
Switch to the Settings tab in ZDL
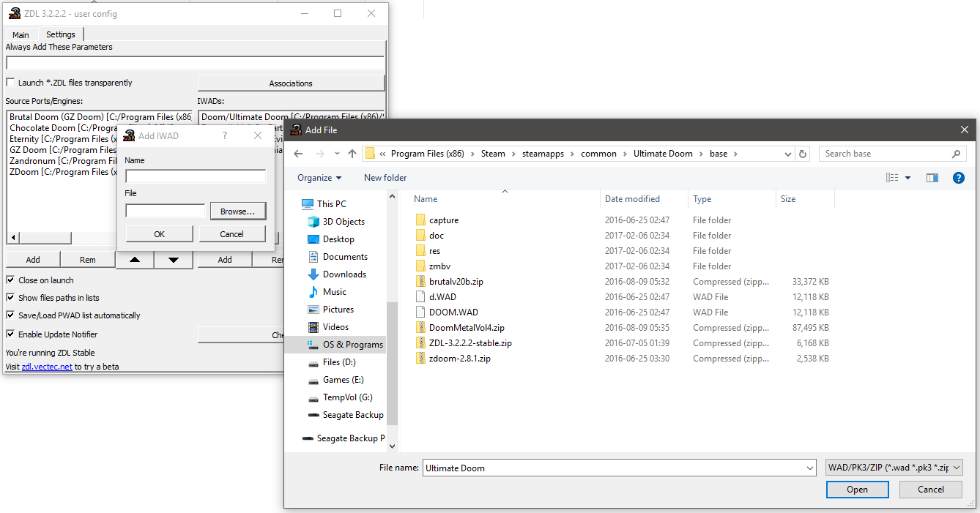click(x=60, y=34)
